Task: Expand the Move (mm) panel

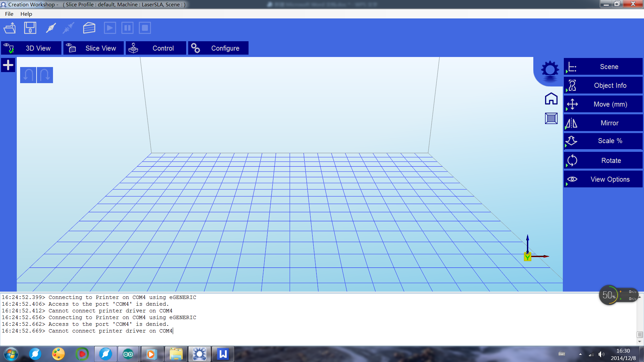Action: (x=603, y=104)
